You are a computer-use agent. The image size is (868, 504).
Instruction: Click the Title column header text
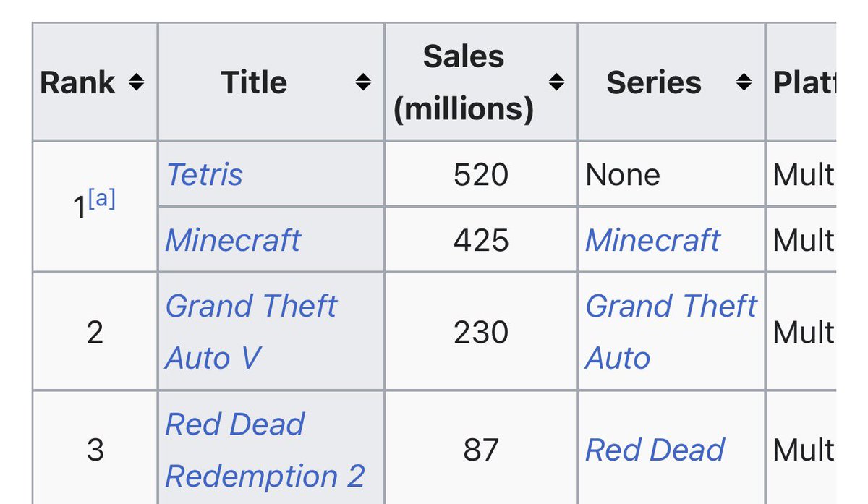point(254,82)
